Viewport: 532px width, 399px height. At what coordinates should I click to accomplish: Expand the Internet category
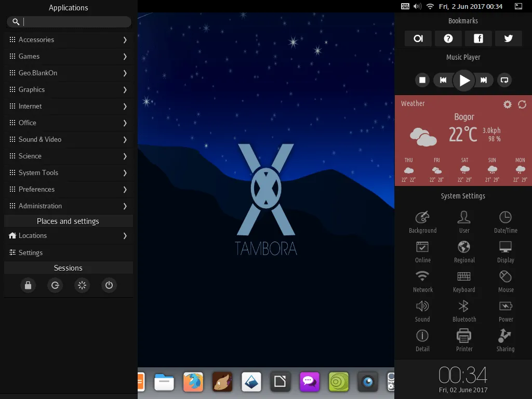pyautogui.click(x=68, y=106)
